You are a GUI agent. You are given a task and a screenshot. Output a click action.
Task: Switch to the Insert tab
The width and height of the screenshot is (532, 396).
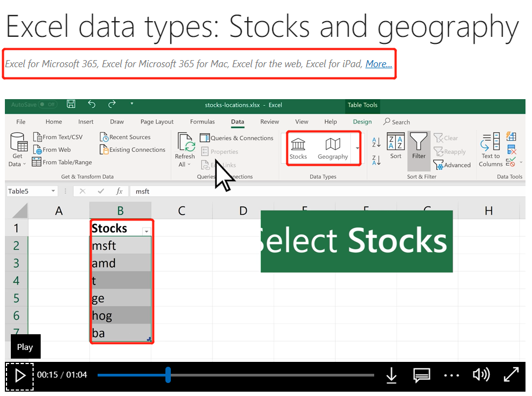[86, 122]
